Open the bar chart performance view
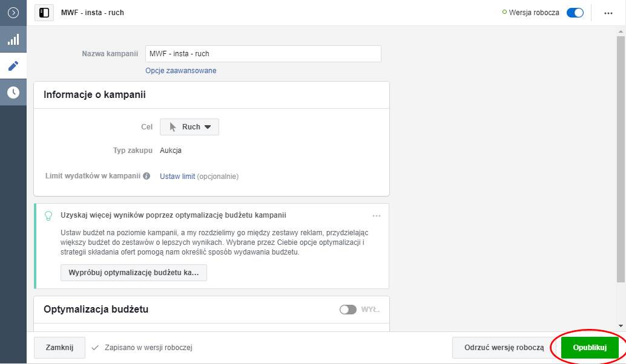Image resolution: width=626 pixels, height=364 pixels. click(x=13, y=40)
